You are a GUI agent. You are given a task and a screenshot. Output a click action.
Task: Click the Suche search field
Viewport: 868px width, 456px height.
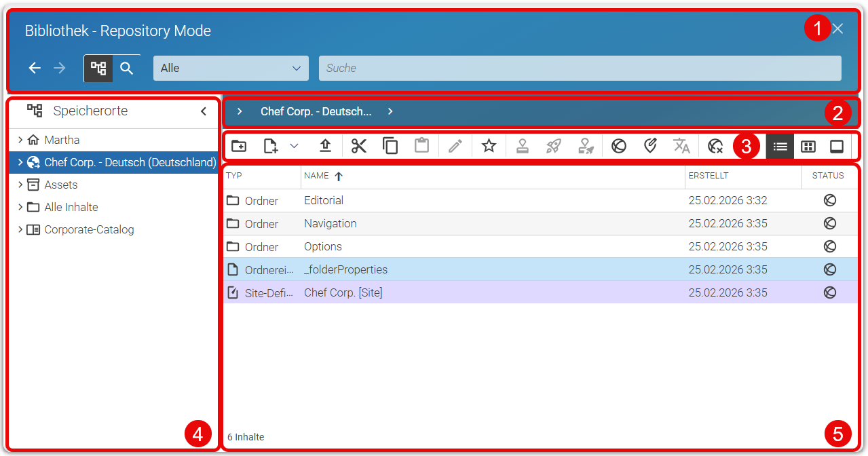pos(580,68)
